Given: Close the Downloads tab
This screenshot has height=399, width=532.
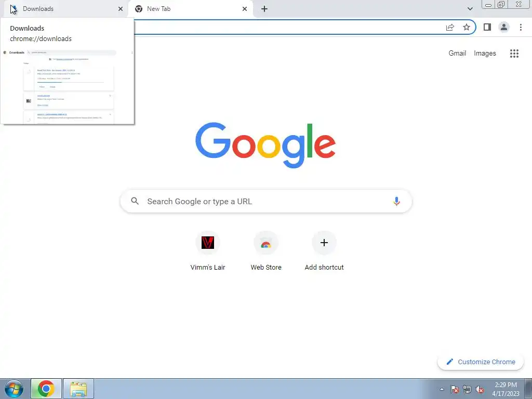Looking at the screenshot, I should 121,9.
